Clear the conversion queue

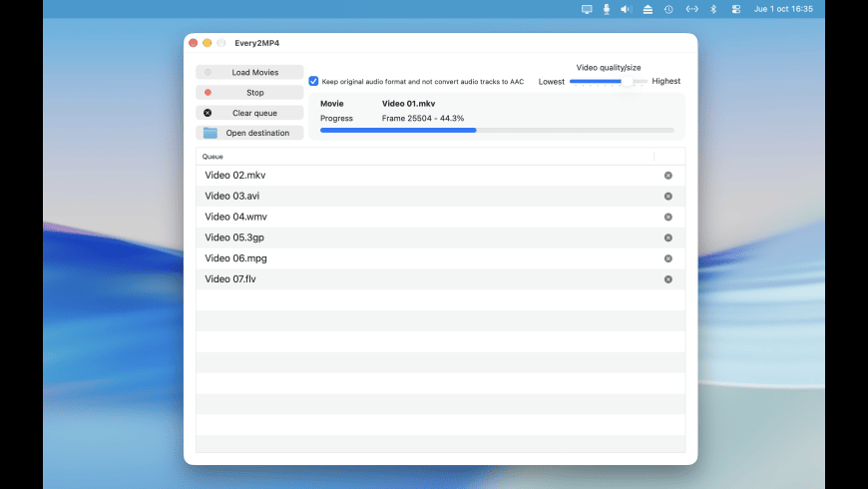point(249,113)
